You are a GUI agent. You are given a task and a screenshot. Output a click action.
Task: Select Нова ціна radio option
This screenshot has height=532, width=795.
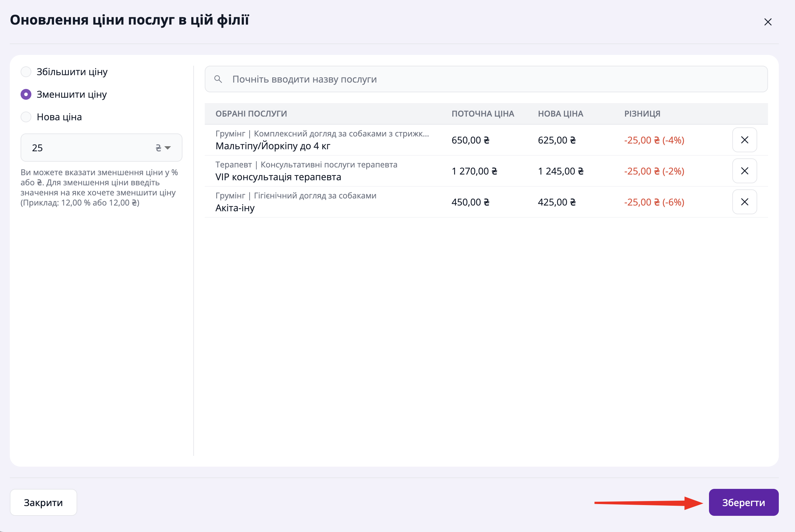pos(26,117)
